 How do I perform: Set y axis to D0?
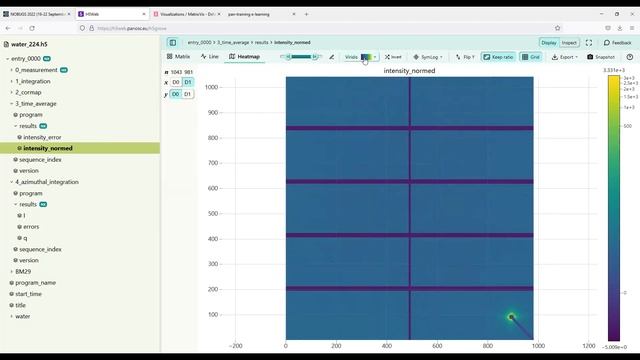point(176,94)
